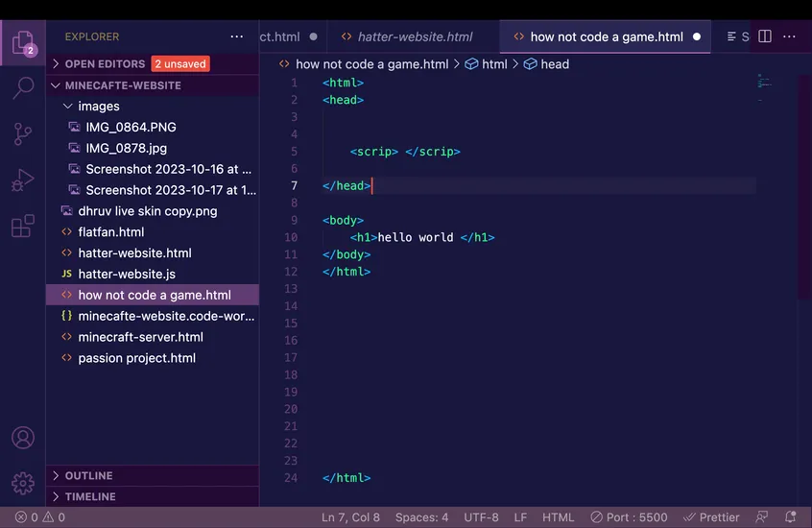The height and width of the screenshot is (528, 812).
Task: Click the Port : 5500 Live Server button
Action: [629, 517]
